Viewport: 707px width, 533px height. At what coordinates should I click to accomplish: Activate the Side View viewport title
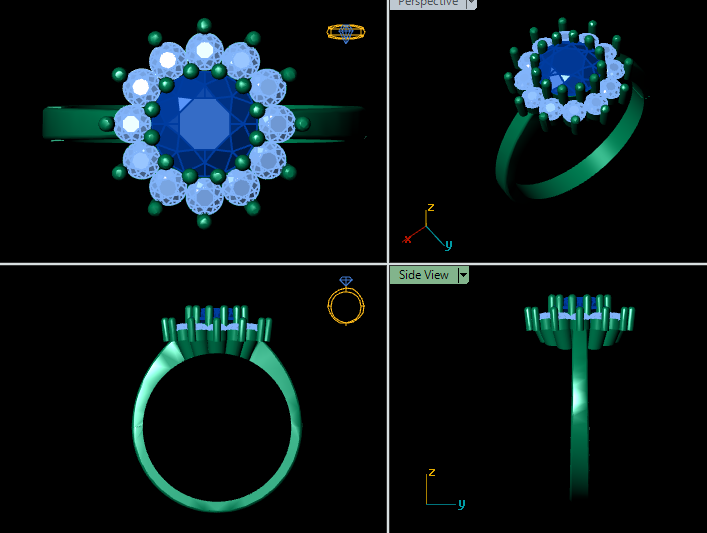pyautogui.click(x=423, y=275)
